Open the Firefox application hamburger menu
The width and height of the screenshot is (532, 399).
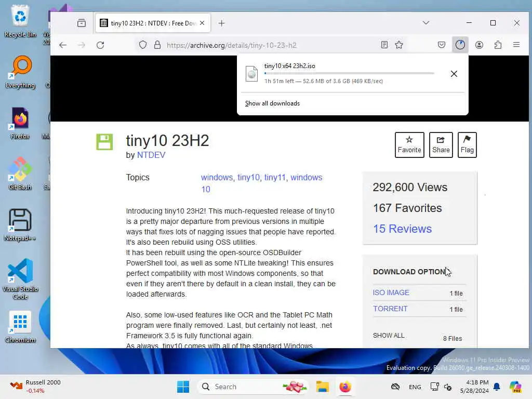click(516, 45)
